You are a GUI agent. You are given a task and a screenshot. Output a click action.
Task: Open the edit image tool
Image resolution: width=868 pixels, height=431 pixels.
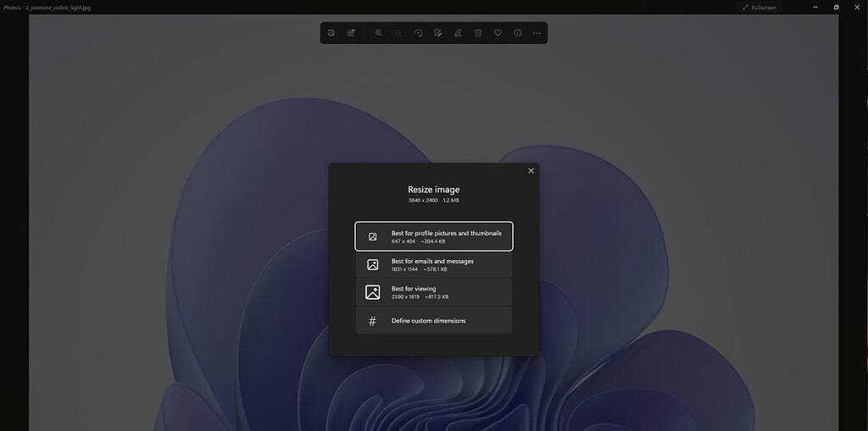click(x=437, y=33)
